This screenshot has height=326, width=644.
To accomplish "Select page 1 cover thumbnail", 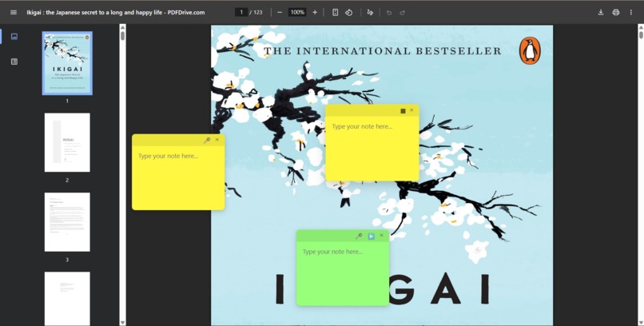I will coord(67,63).
